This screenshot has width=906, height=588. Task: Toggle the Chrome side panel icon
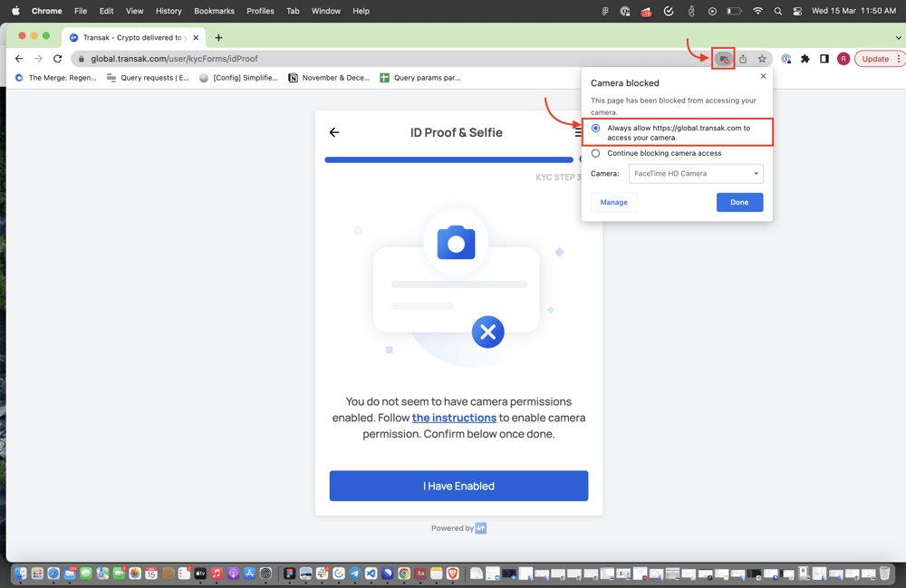[824, 59]
